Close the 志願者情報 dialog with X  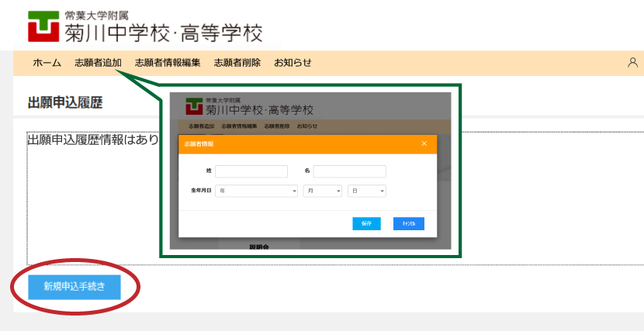click(424, 143)
